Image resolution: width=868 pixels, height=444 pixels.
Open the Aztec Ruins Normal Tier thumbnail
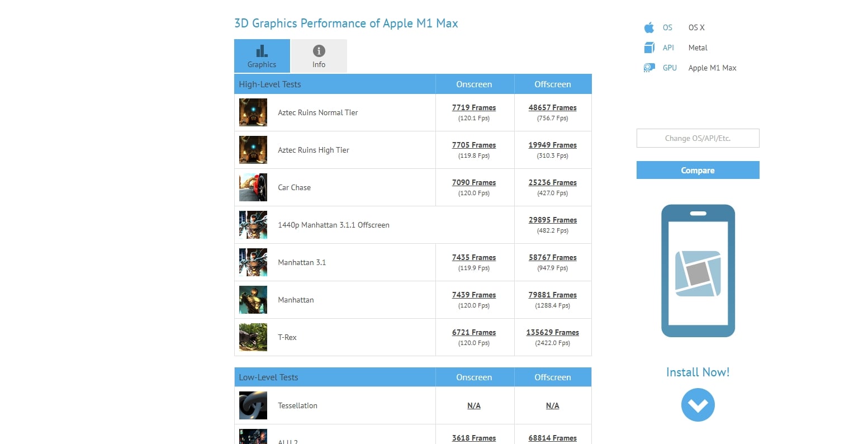[x=253, y=112]
